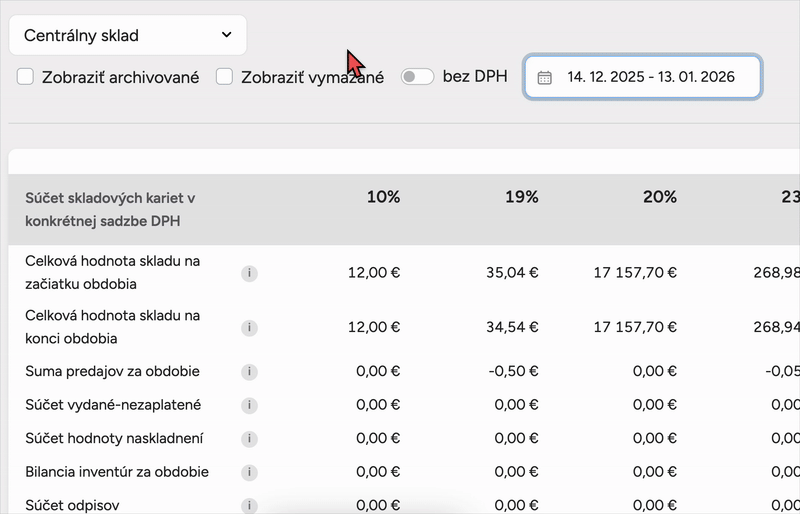Click info icon for Celková hodnota na konci obdobia

click(249, 327)
